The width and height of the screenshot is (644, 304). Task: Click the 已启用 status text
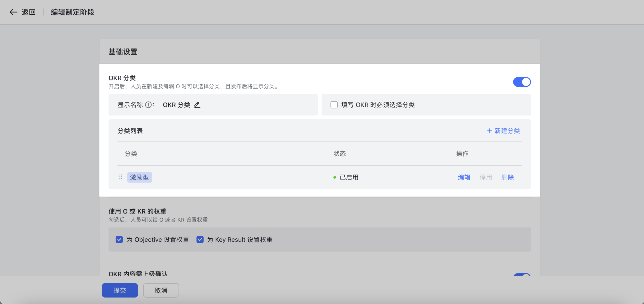[349, 177]
